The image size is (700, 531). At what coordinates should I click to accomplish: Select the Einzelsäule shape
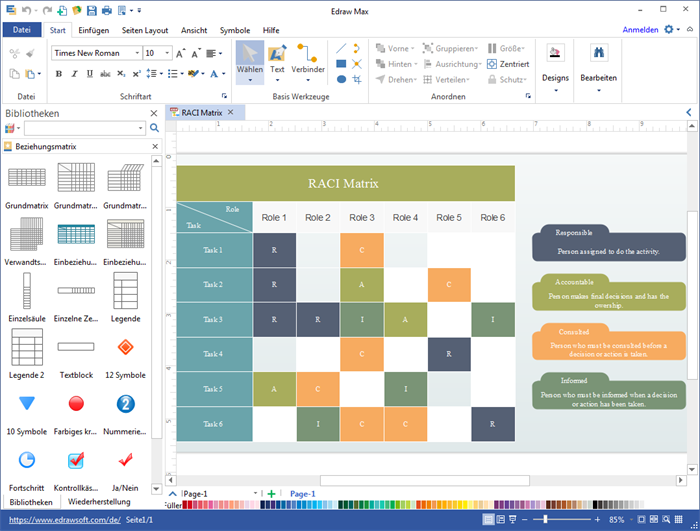[x=27, y=297]
